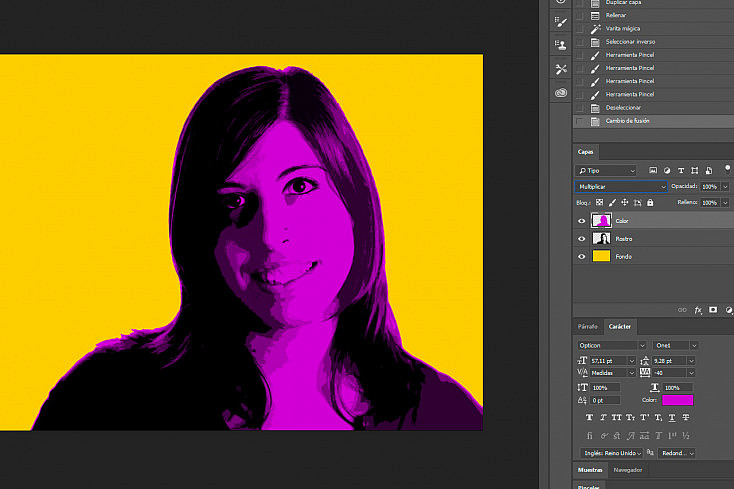Screen dimensions: 734x489
Task: Open the Creative Cloud Libraries panel icon
Action: click(x=561, y=93)
